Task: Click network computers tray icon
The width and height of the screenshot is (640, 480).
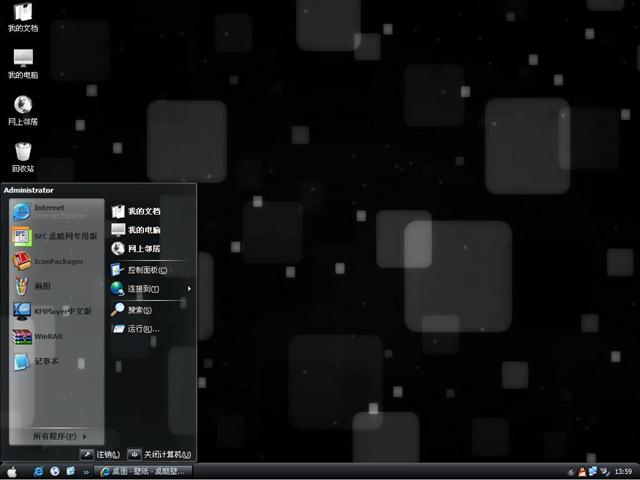Action: coord(593,472)
